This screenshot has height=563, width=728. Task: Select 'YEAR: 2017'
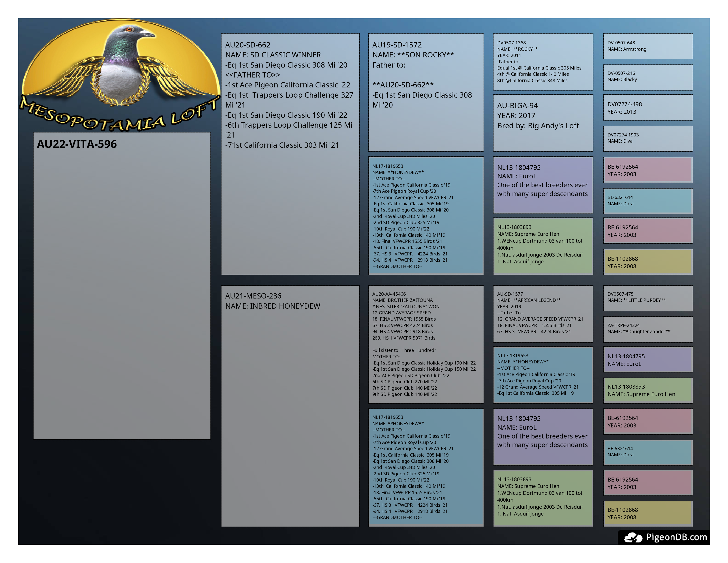516,116
